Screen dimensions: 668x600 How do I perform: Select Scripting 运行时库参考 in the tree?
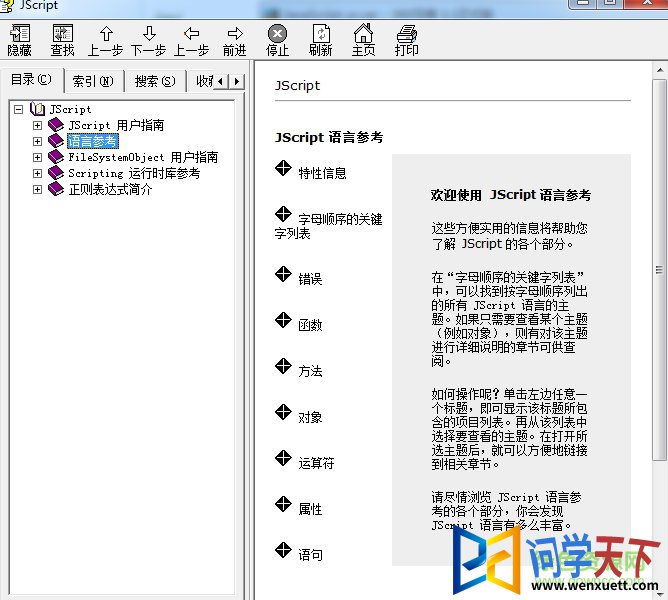click(x=134, y=173)
